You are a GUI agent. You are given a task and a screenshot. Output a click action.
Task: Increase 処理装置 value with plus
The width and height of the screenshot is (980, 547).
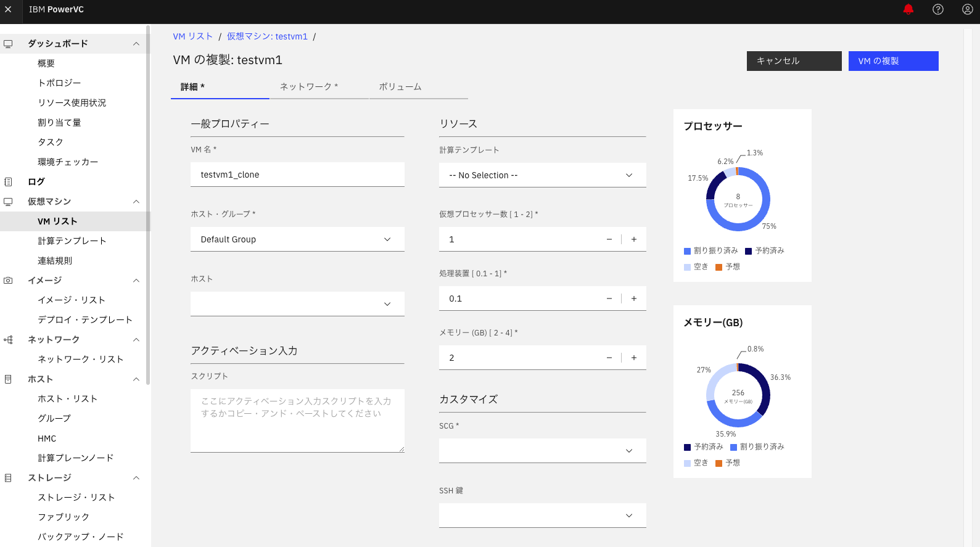(633, 298)
